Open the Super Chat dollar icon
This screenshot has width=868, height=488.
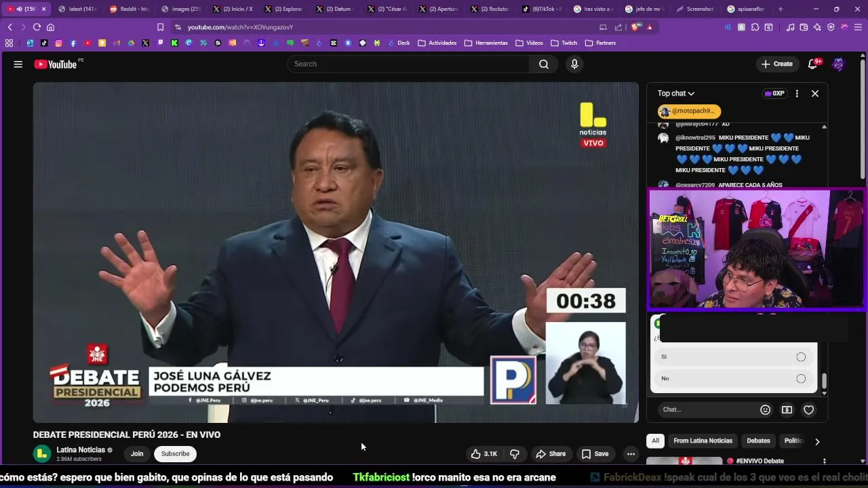point(787,409)
